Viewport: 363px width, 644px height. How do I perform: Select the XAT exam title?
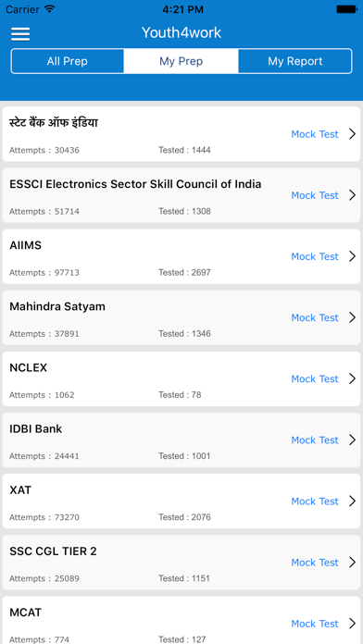(x=20, y=490)
